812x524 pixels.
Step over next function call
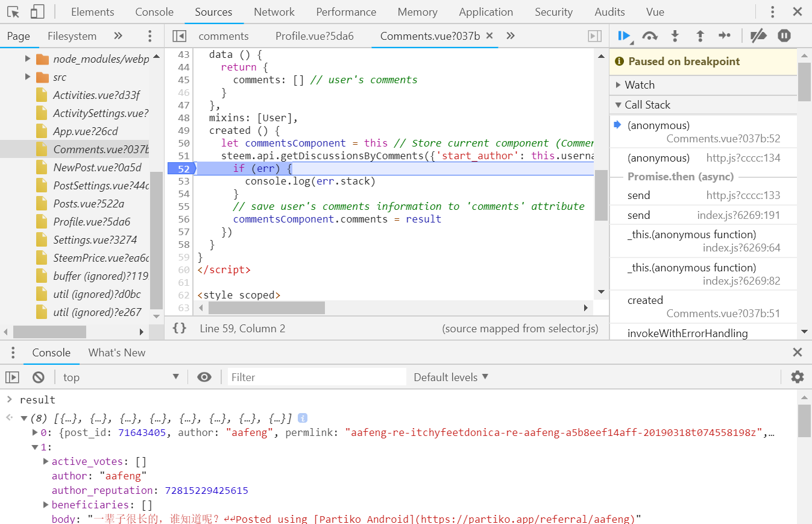click(650, 36)
